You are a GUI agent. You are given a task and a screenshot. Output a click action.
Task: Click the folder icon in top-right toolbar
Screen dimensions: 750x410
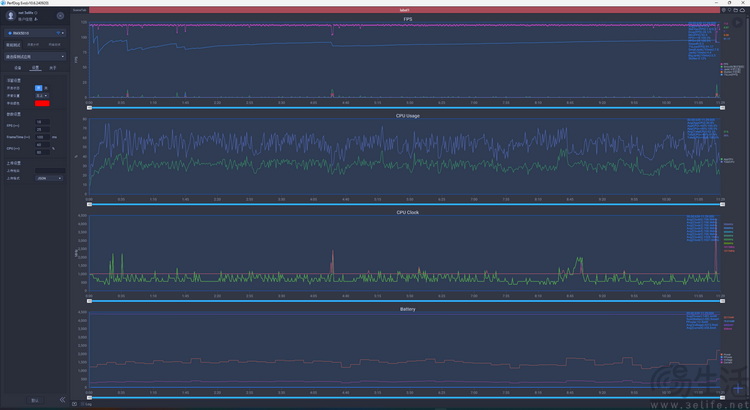pos(736,10)
